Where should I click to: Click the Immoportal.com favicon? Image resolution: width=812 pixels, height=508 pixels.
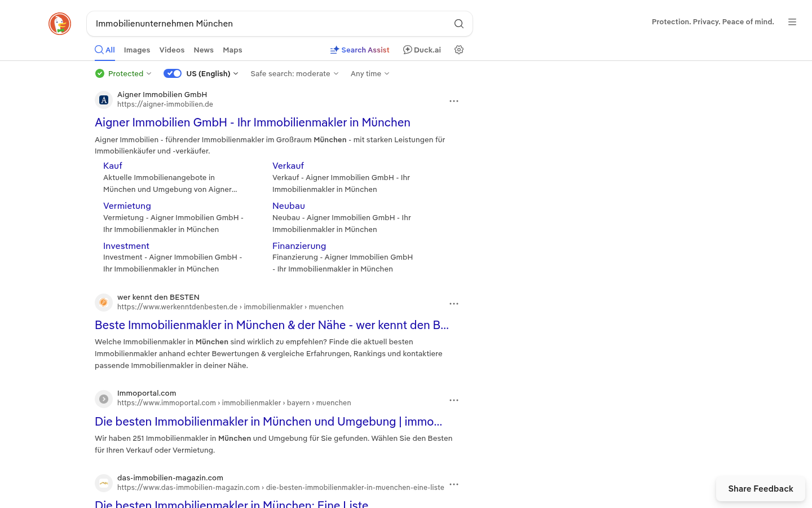[104, 399]
